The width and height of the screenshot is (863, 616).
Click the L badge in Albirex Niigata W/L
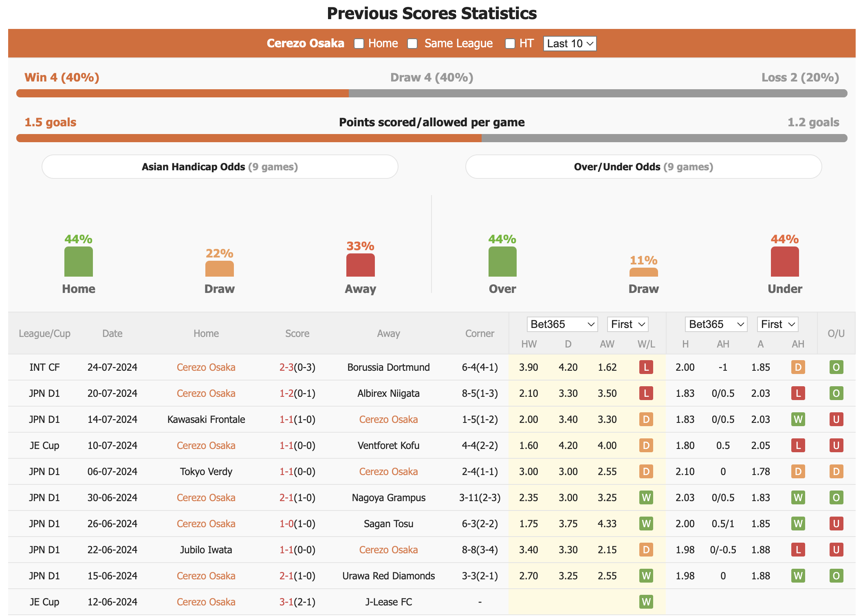coord(646,393)
